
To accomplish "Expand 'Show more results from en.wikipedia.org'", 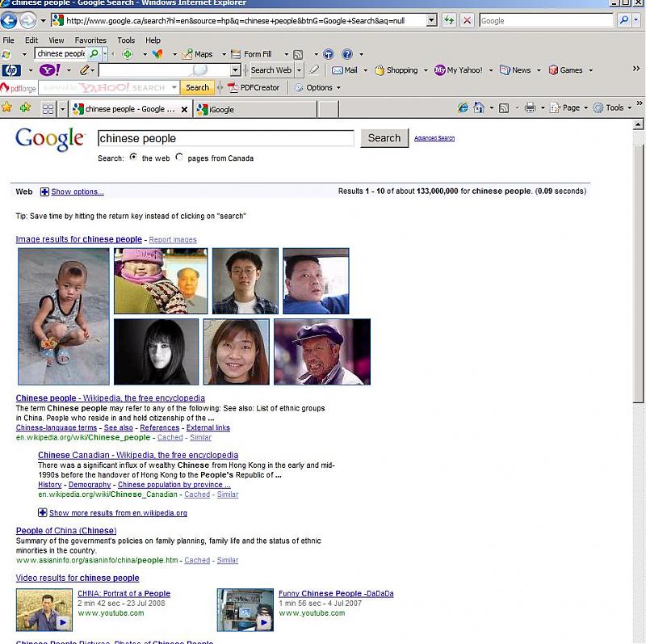I will coord(43,512).
